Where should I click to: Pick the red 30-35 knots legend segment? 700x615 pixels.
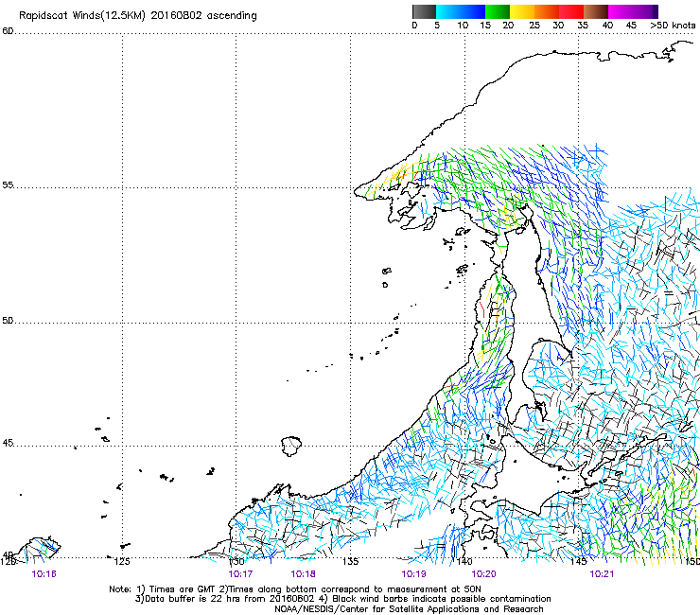point(571,11)
